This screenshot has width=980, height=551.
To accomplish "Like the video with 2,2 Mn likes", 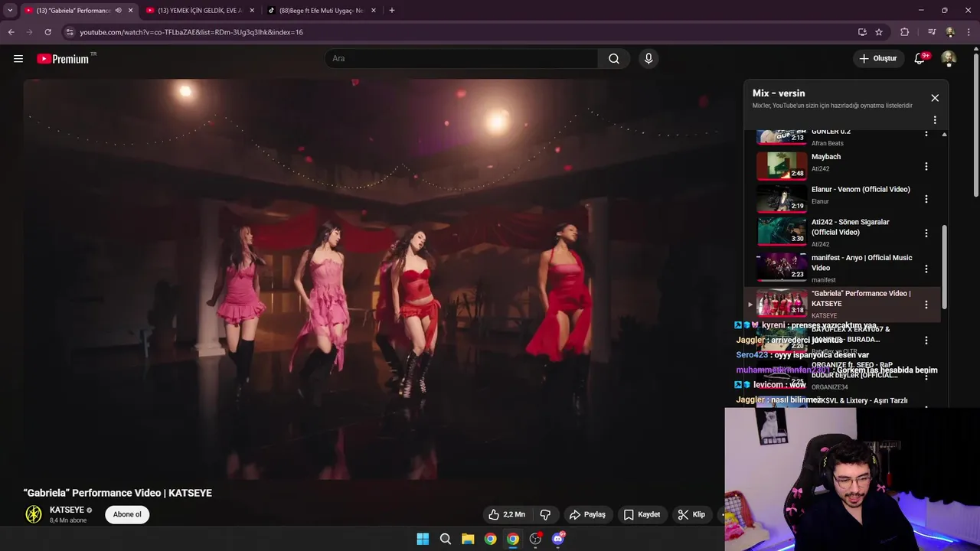I will (507, 514).
